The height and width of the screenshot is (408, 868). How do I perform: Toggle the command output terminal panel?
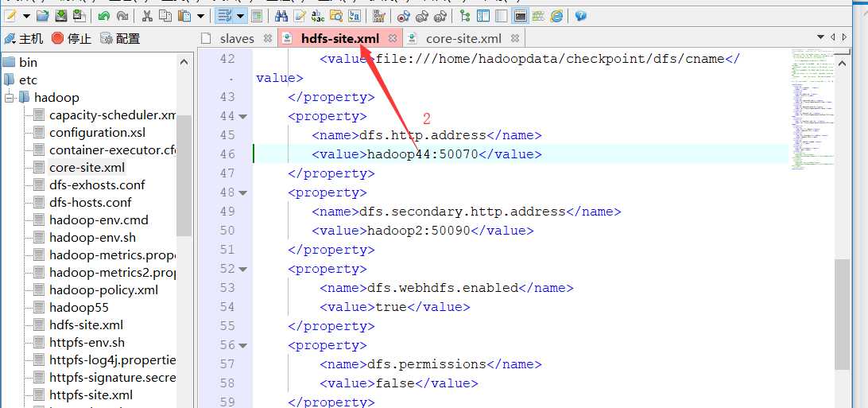(520, 15)
